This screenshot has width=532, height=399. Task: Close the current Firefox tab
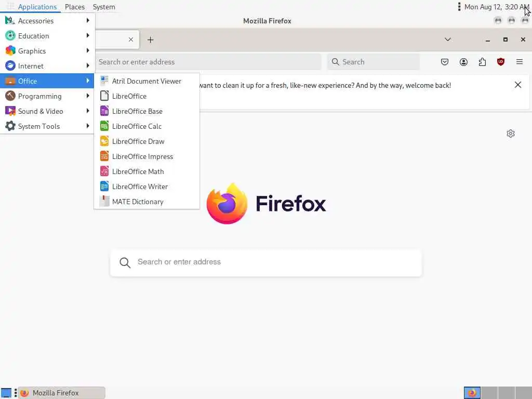pyautogui.click(x=131, y=39)
